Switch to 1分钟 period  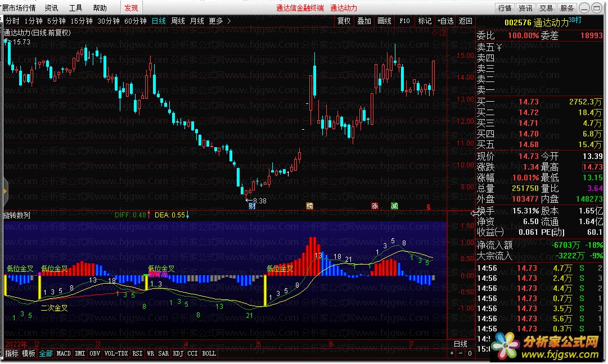click(33, 21)
